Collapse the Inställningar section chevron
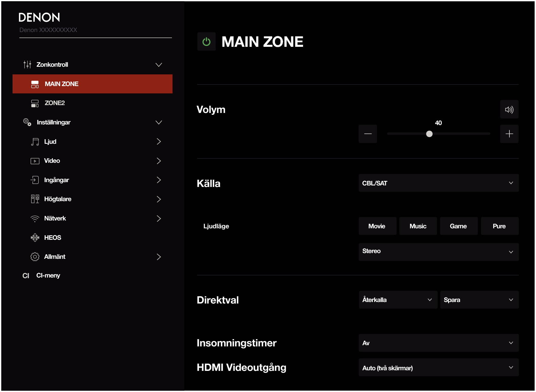Image resolution: width=536 pixels, height=392 pixels. pyautogui.click(x=159, y=122)
